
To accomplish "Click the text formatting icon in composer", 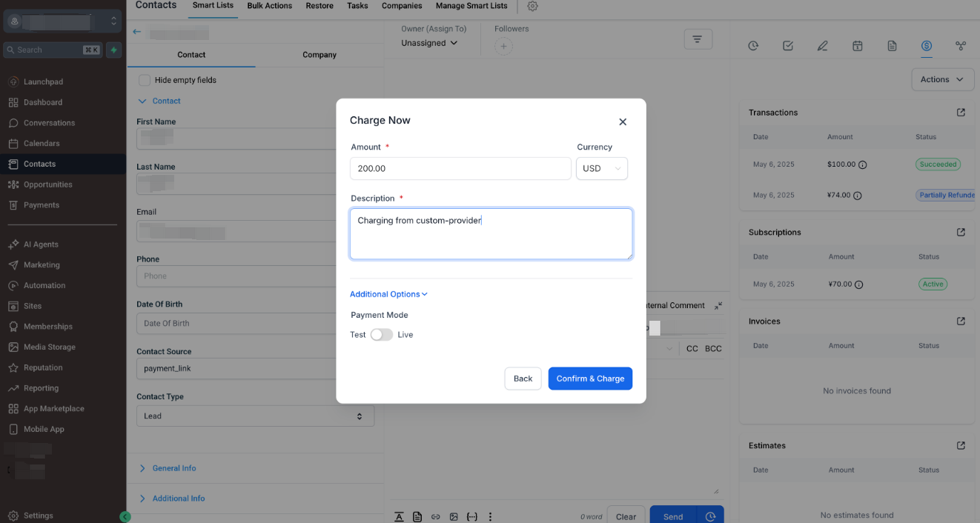I will point(399,517).
